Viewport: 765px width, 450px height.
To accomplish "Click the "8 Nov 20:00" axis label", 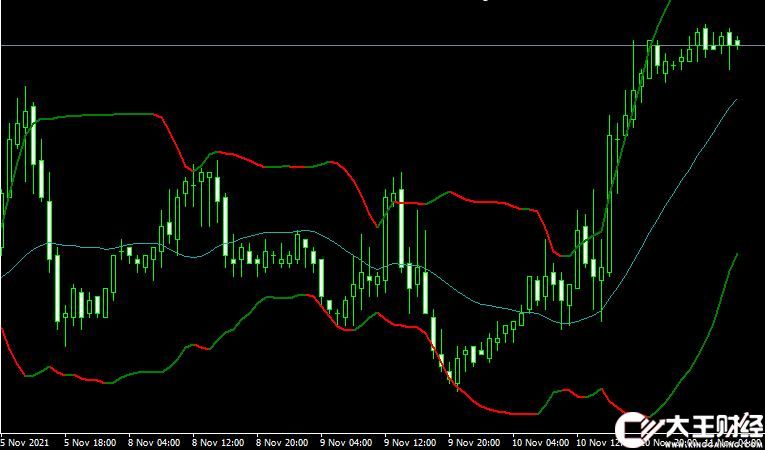I will 282,443.
